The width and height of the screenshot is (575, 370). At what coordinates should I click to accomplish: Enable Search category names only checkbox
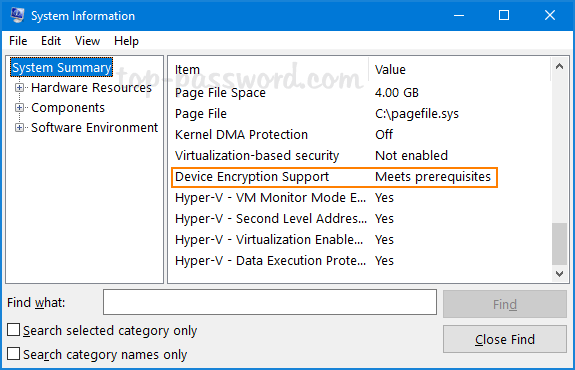[14, 354]
